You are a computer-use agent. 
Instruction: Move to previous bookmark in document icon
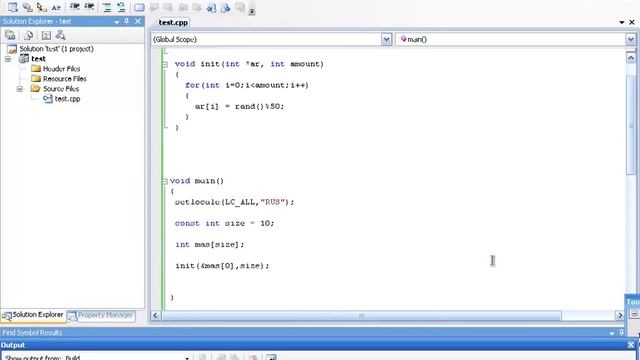click(211, 7)
